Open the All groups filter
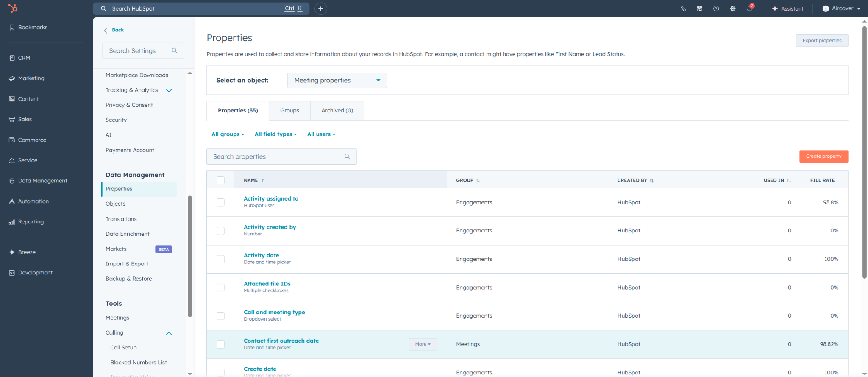 pyautogui.click(x=228, y=134)
